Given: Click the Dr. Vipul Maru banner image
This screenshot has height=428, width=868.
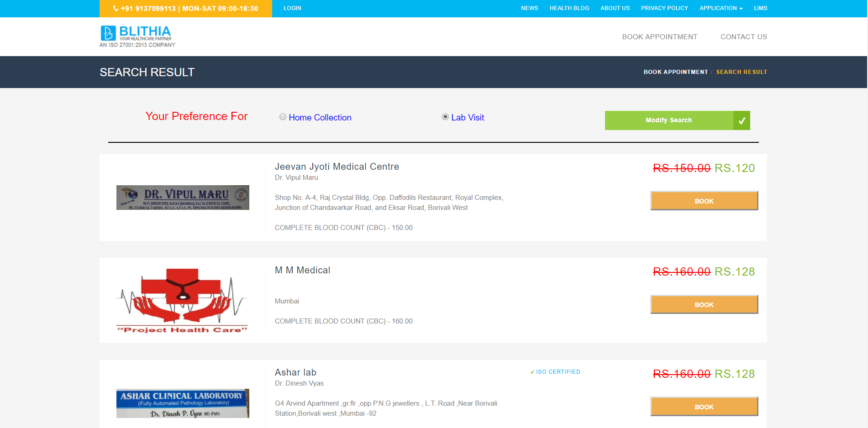Looking at the screenshot, I should (183, 198).
